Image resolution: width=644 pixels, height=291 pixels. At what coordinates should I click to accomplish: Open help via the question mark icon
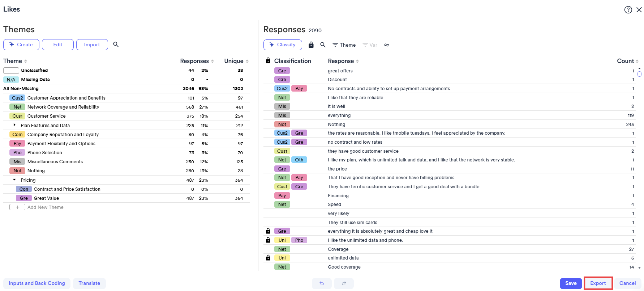click(628, 10)
